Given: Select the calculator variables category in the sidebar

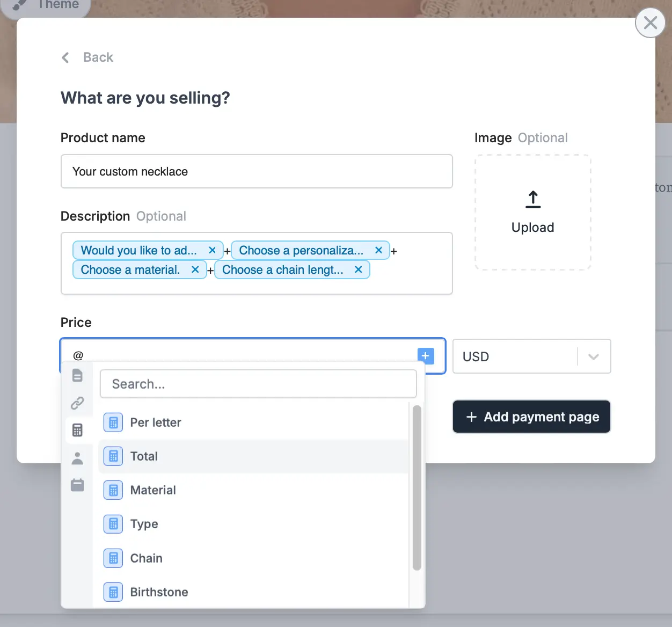Looking at the screenshot, I should [78, 430].
